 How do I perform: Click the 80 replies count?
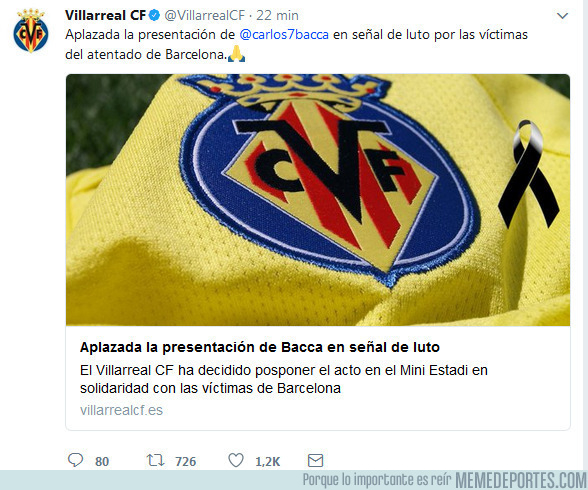(102, 462)
